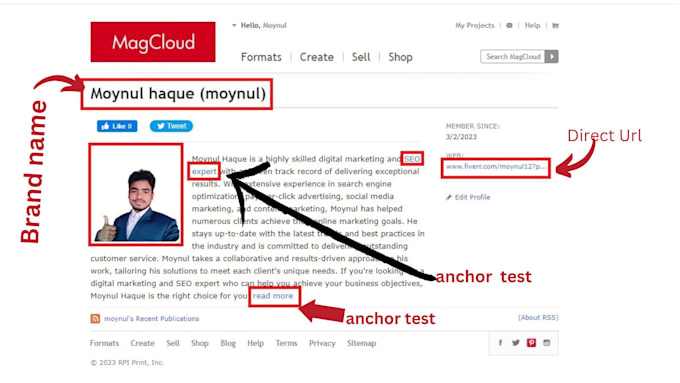The height and width of the screenshot is (383, 680).
Task: Open the mail envelope icon in header
Action: (509, 26)
